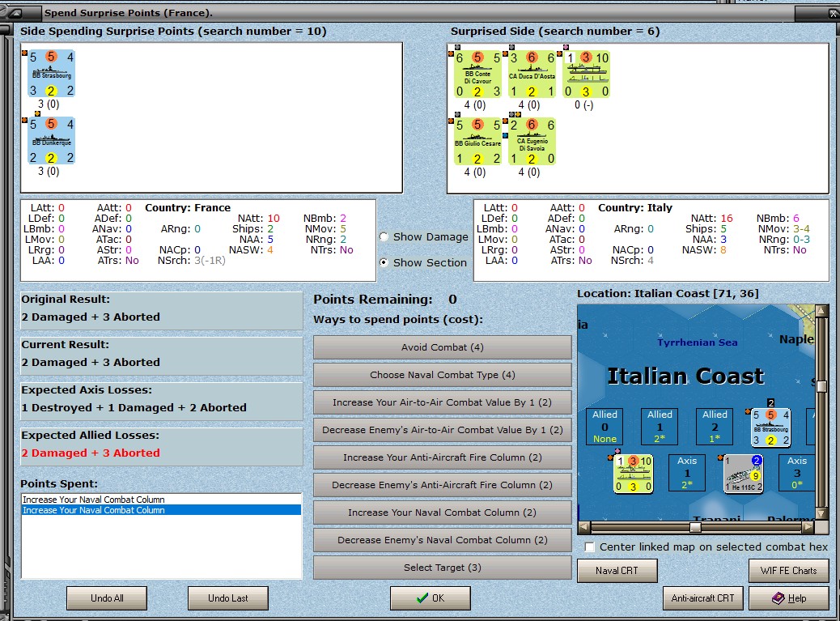Select the BB Strasbourg unit counter
The width and height of the screenshot is (840, 621).
52,74
